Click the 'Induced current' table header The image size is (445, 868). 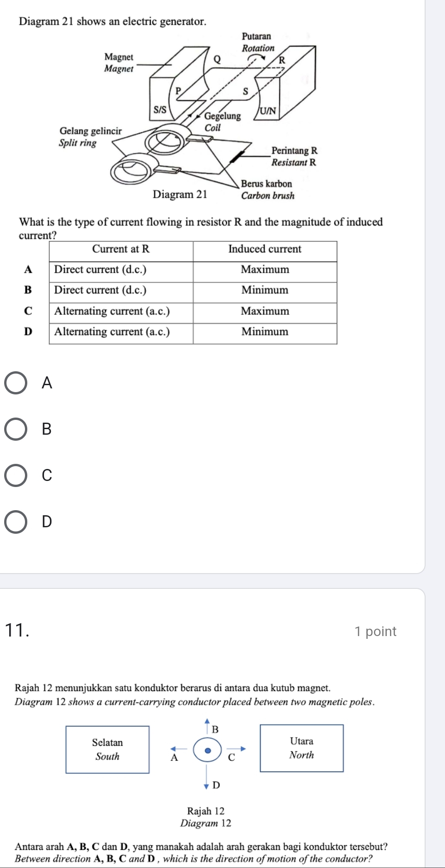pos(265,249)
